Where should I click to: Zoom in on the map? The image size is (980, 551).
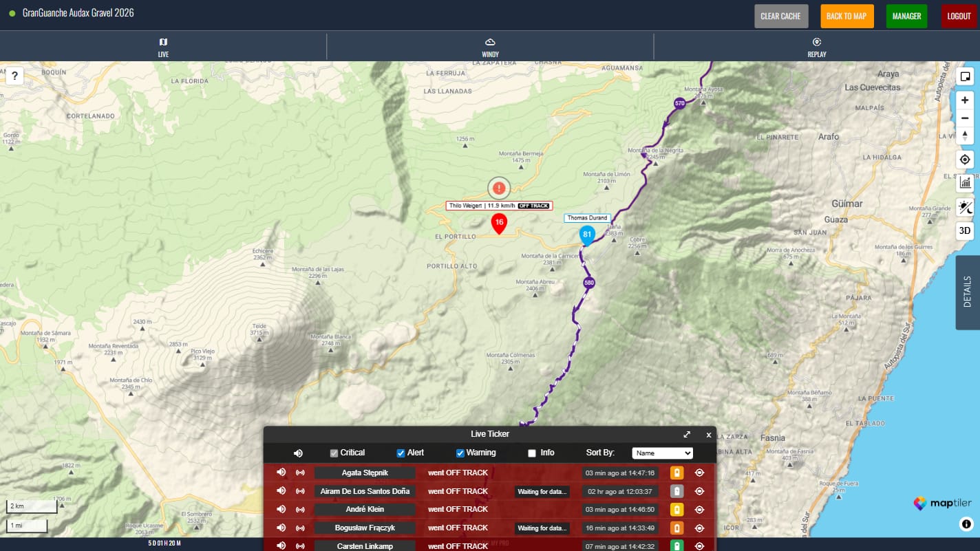965,100
